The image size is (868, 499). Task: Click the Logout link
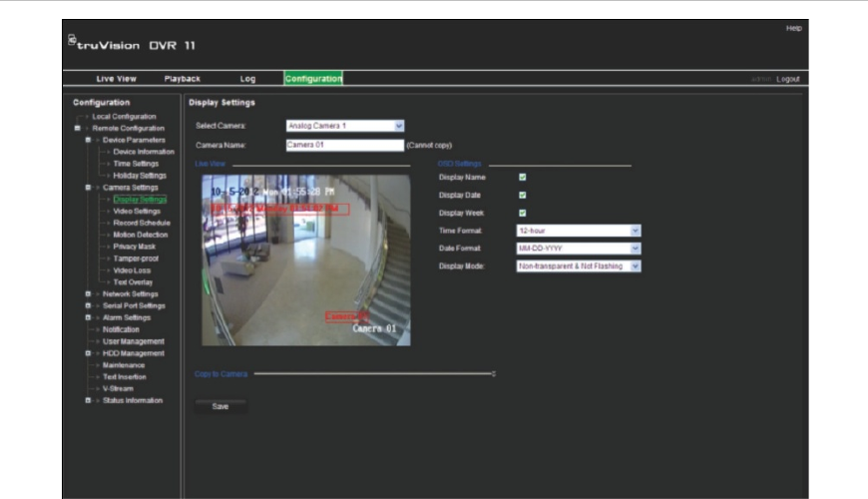pos(788,79)
